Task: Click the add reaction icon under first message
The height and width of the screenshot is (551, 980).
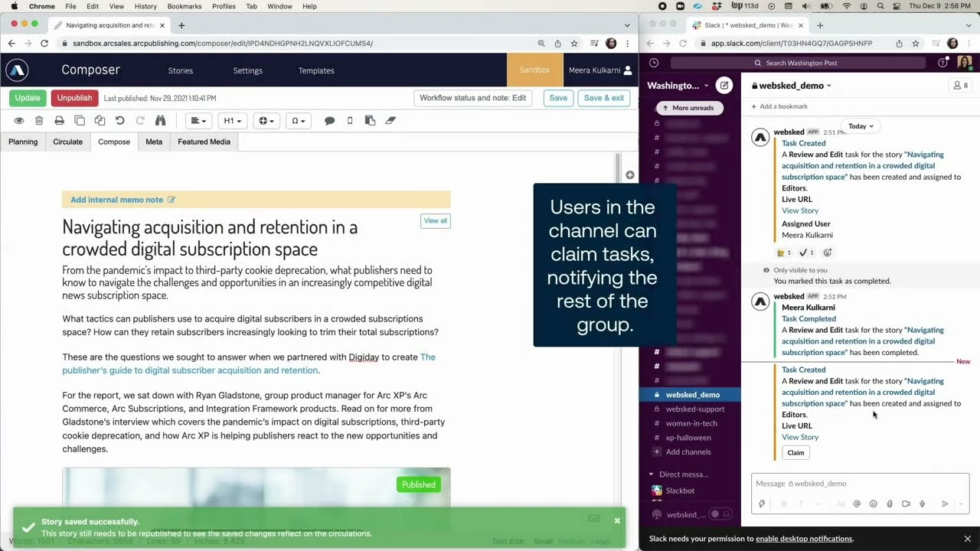Action: click(827, 253)
